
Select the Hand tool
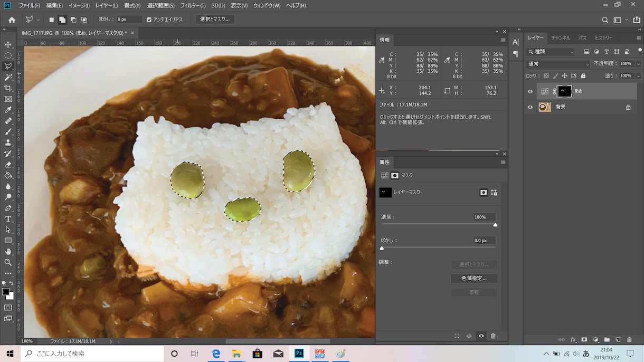(x=8, y=252)
